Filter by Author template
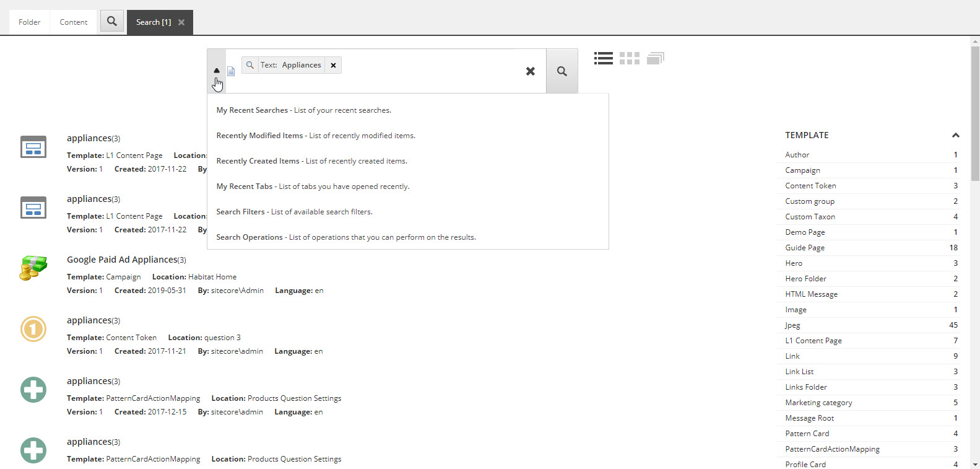Image resolution: width=980 pixels, height=469 pixels. (x=869, y=155)
